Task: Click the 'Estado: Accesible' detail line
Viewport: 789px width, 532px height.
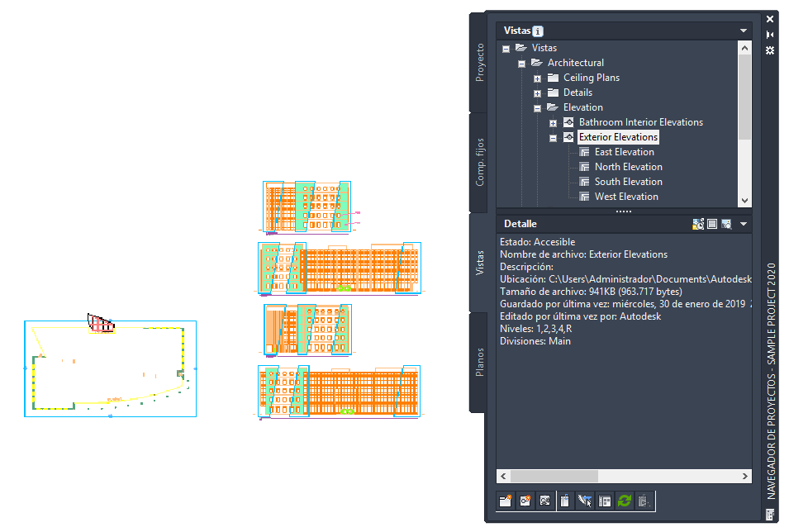Action: [537, 242]
